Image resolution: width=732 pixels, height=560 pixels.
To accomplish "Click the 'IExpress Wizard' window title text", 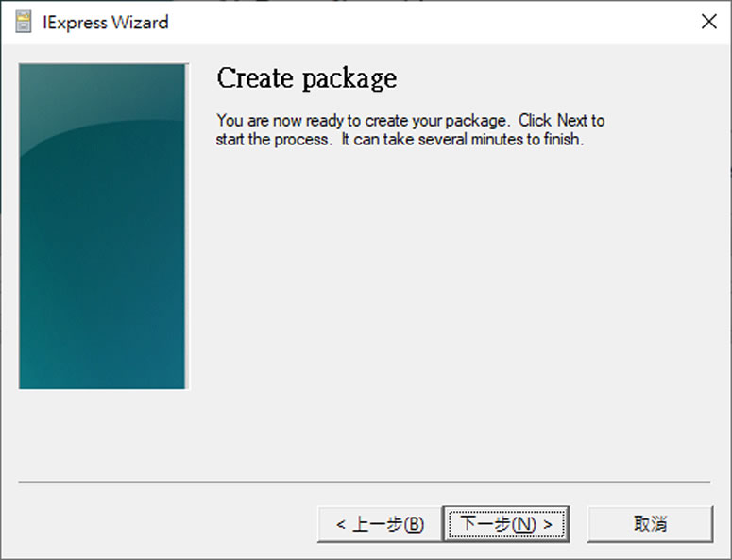I will [106, 23].
